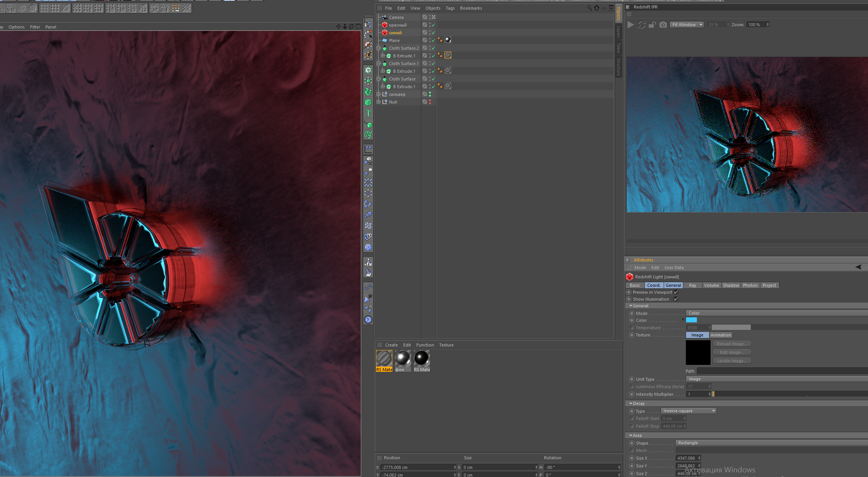Toggle the IPR lock icon
The width and height of the screenshot is (868, 477).
pos(652,25)
